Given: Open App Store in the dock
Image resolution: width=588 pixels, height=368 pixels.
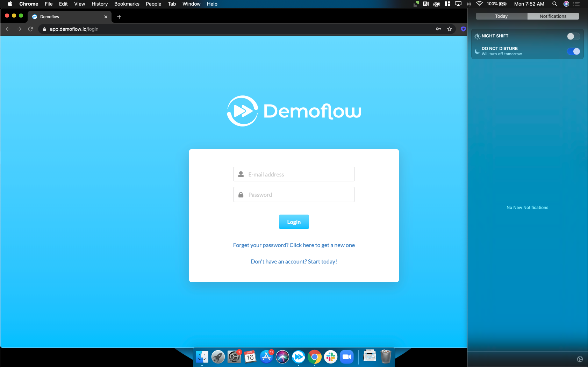Looking at the screenshot, I should coord(266,357).
